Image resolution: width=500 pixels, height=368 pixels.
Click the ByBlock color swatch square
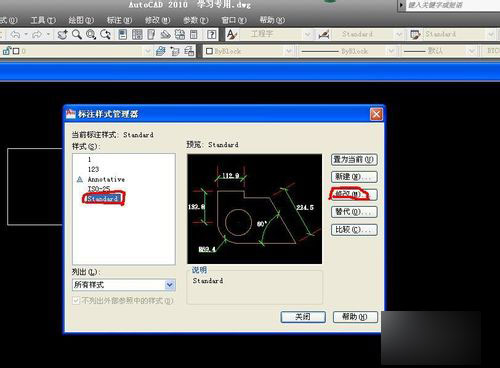click(209, 51)
